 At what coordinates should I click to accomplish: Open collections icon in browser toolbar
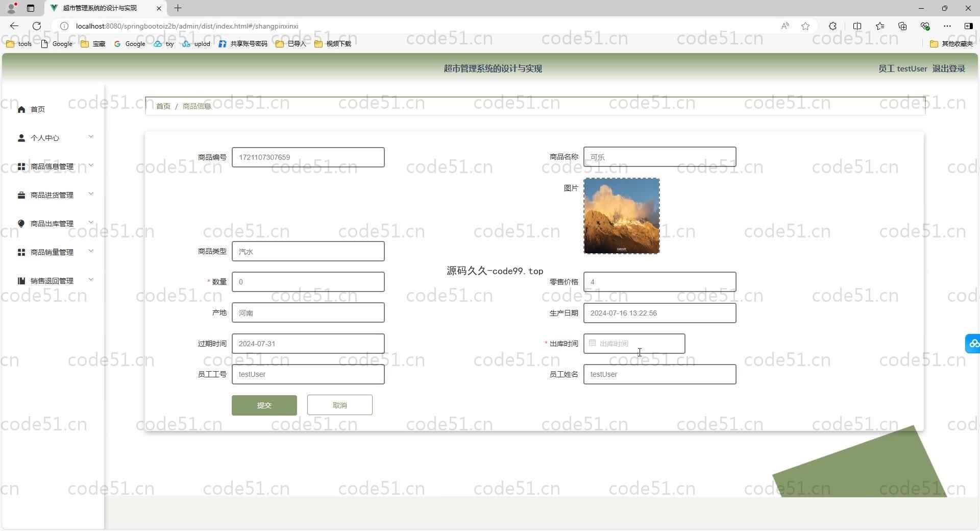(x=902, y=26)
